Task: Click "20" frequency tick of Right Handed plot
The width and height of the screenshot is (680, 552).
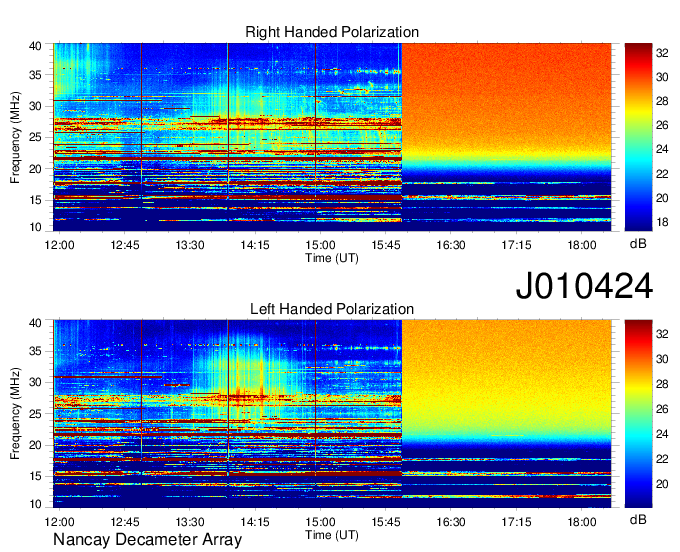Action: (x=36, y=169)
